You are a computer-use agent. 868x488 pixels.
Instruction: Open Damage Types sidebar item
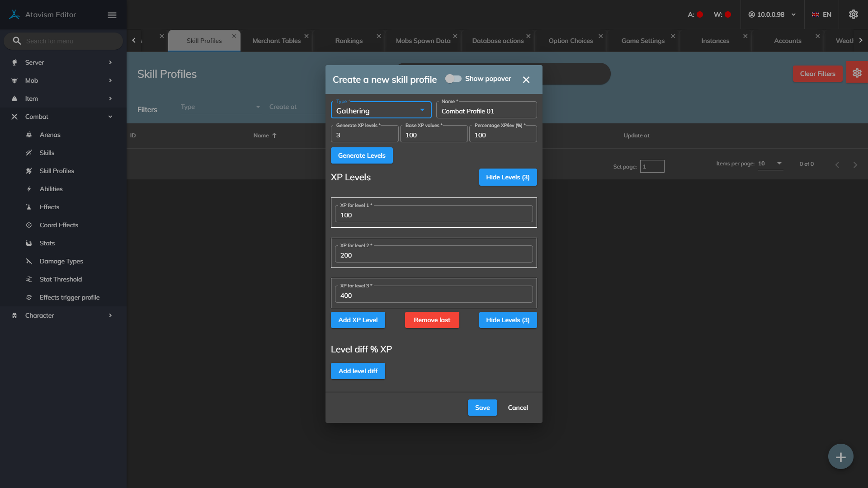point(61,261)
